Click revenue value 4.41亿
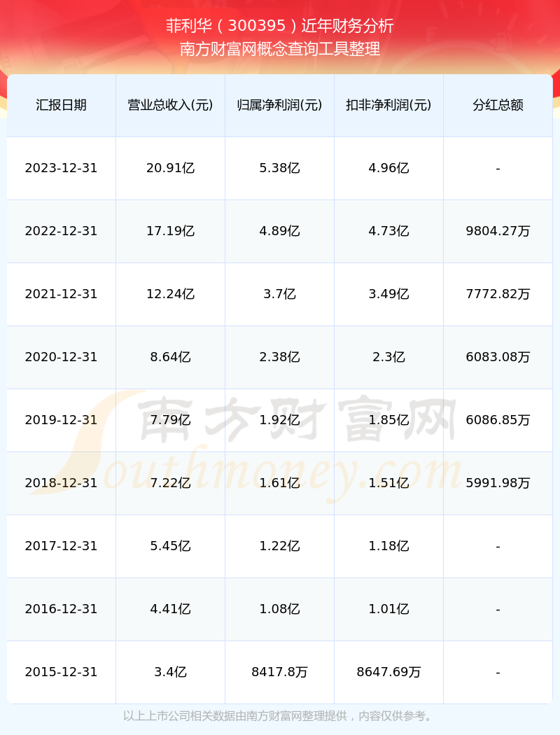Screen dimensions: 560x735 [171, 609]
